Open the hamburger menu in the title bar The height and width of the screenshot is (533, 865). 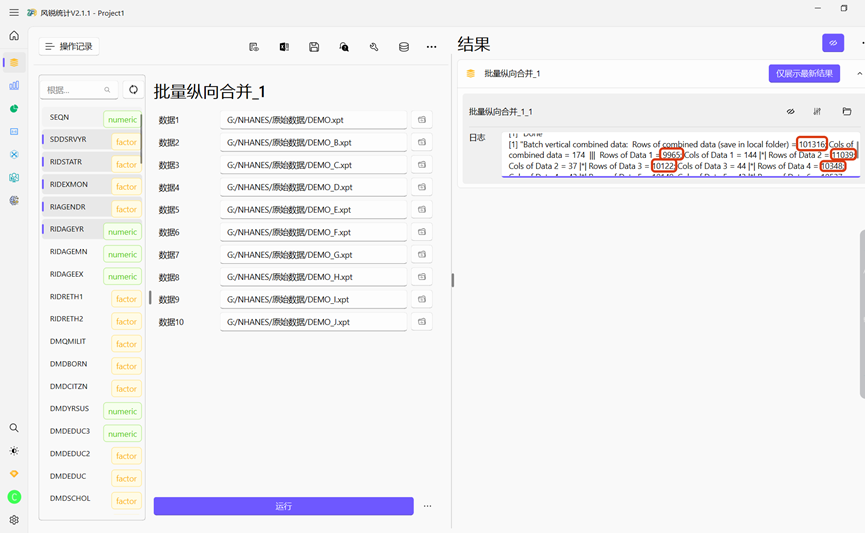[x=14, y=12]
